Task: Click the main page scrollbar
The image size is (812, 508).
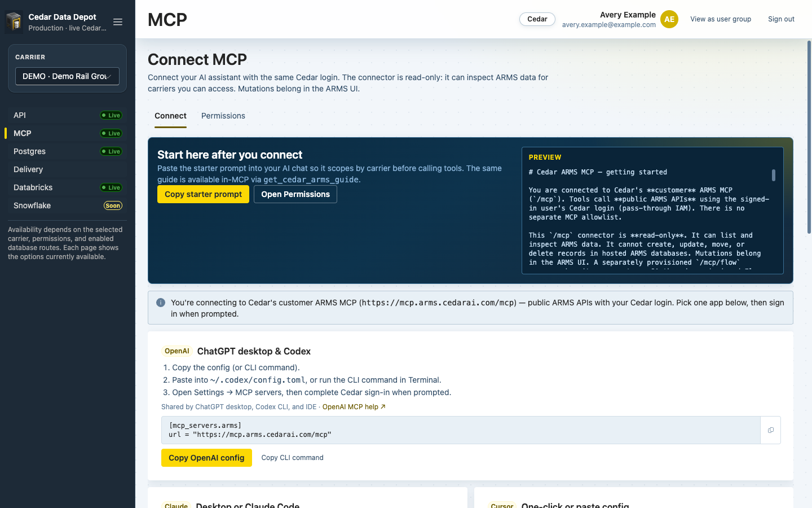Action: (809, 137)
